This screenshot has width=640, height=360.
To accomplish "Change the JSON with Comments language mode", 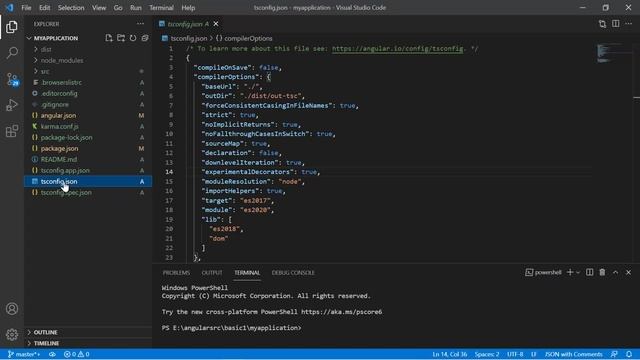I will coord(573,354).
